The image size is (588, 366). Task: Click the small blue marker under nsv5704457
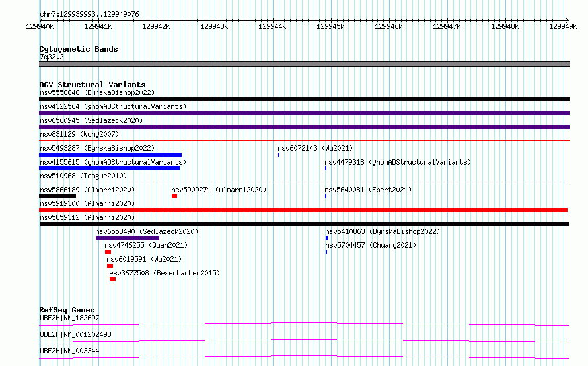click(x=326, y=252)
